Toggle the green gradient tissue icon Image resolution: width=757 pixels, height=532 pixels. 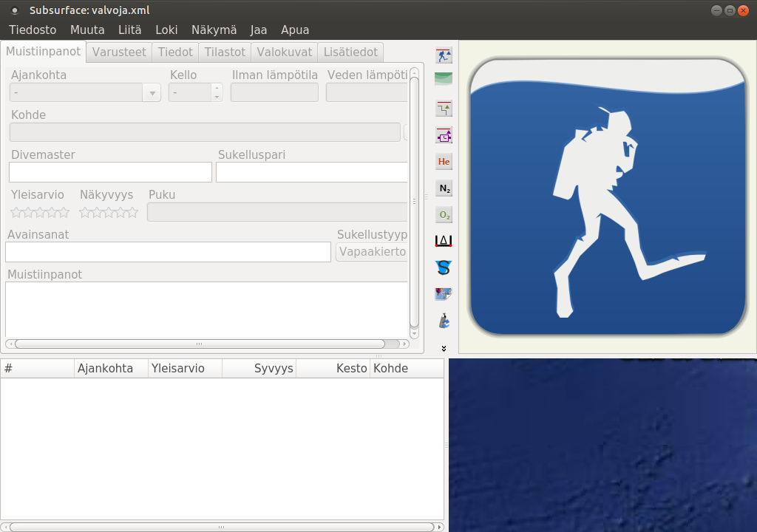pos(444,78)
